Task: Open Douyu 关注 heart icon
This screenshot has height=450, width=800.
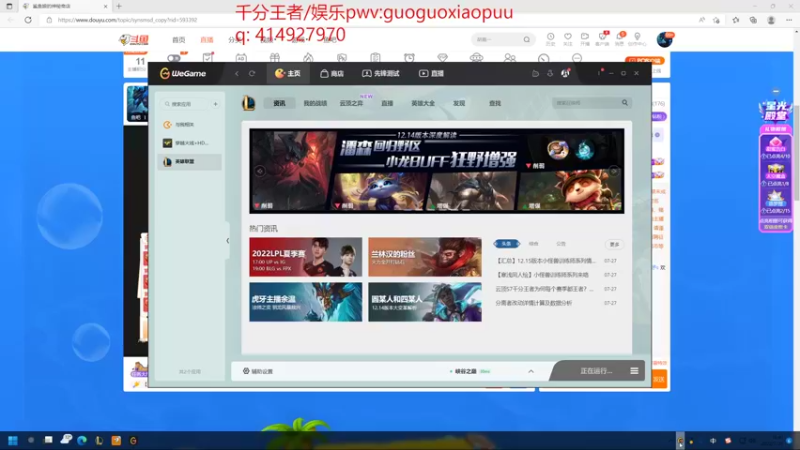Action: pyautogui.click(x=568, y=39)
